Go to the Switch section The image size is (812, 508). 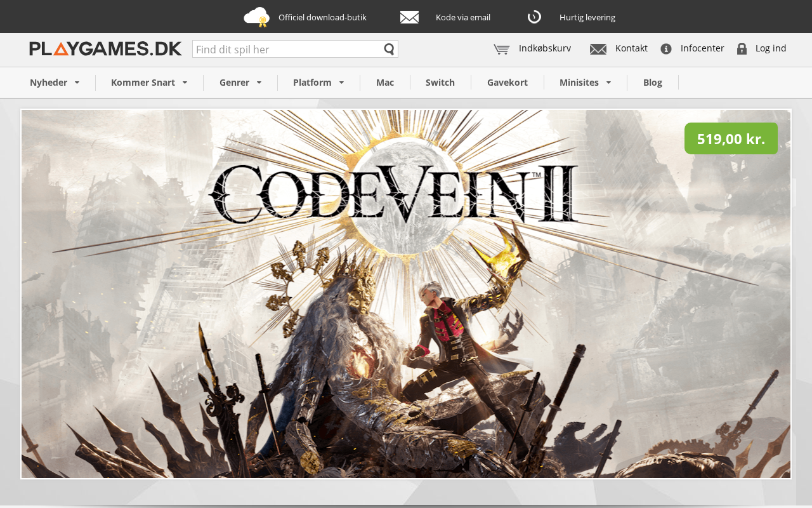click(440, 83)
